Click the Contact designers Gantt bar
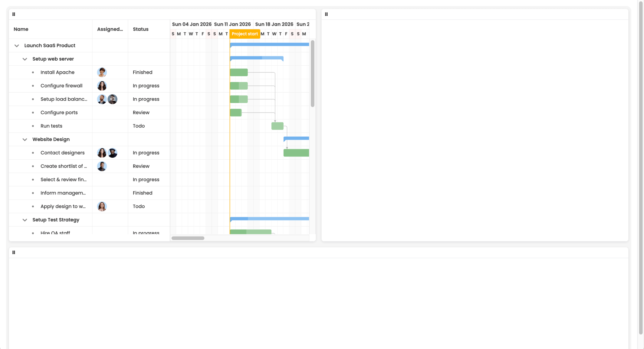Screen dimensions: 644x349 click(296, 153)
